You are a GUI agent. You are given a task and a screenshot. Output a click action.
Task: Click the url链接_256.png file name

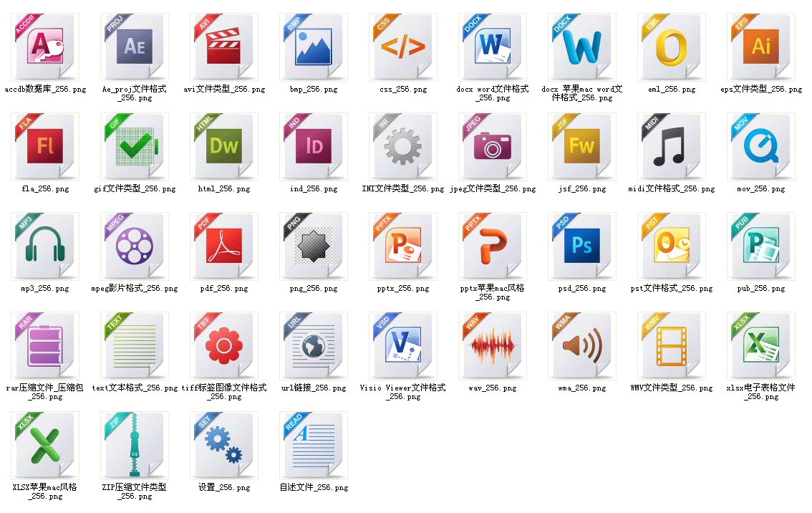tap(314, 388)
